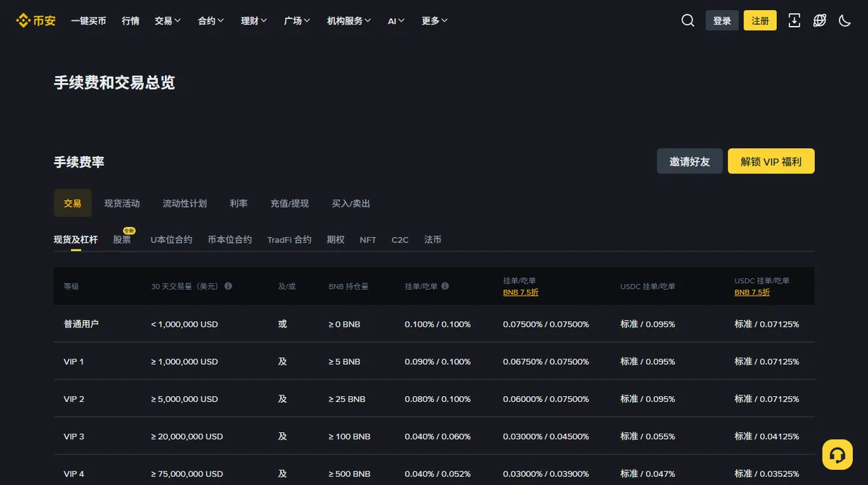
Task: Open 行情 in navigation
Action: tap(130, 21)
